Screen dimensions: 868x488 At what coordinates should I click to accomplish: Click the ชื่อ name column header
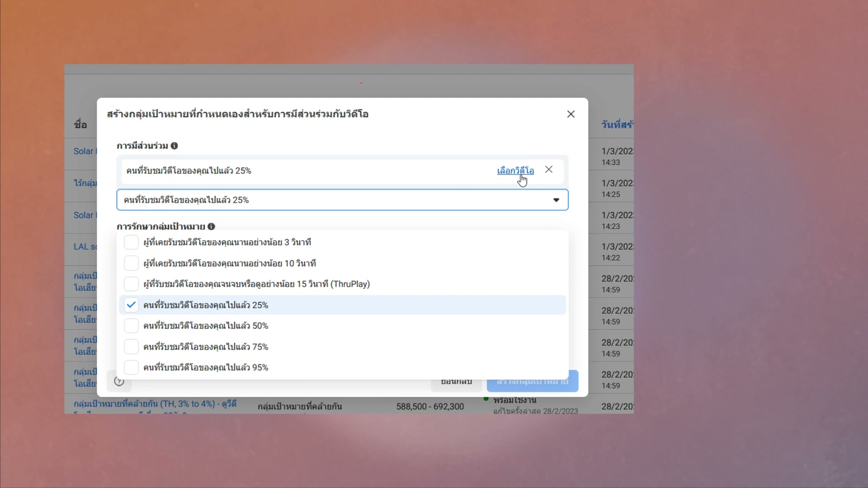point(80,124)
